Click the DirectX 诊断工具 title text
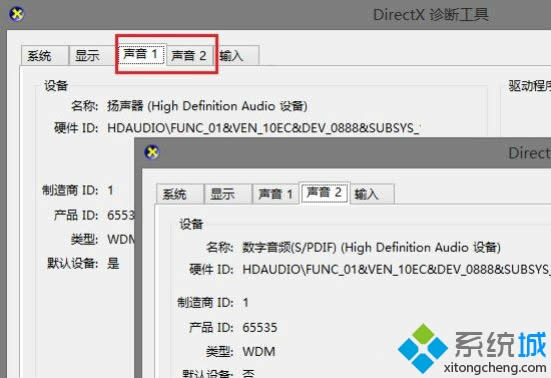Screen dimensions: 551x378 click(430, 15)
